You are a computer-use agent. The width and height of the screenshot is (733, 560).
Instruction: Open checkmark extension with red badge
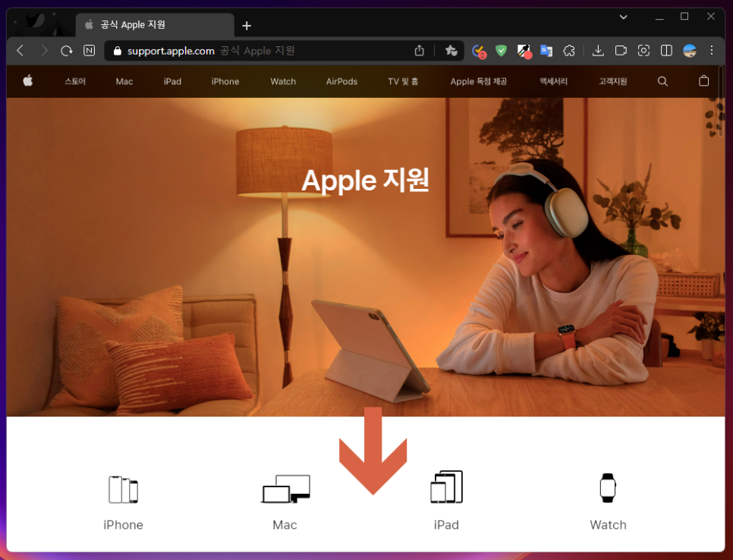(x=479, y=51)
